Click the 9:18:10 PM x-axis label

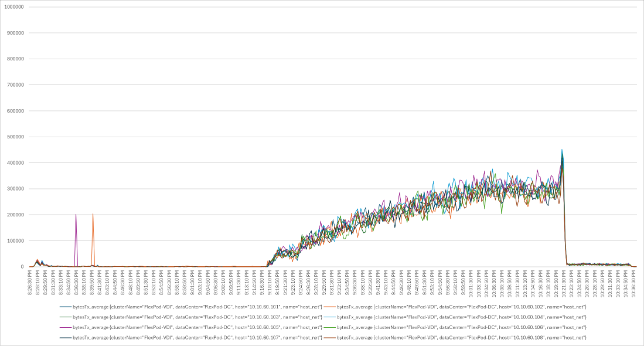pos(270,282)
